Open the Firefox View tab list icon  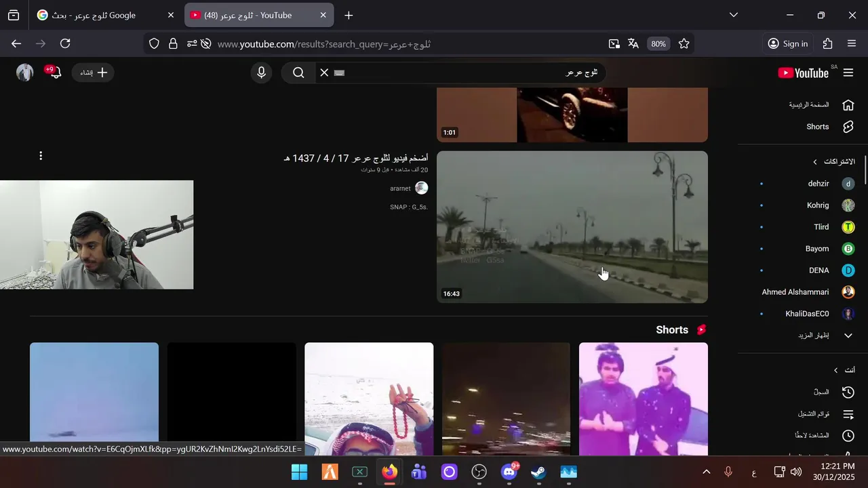(14, 15)
